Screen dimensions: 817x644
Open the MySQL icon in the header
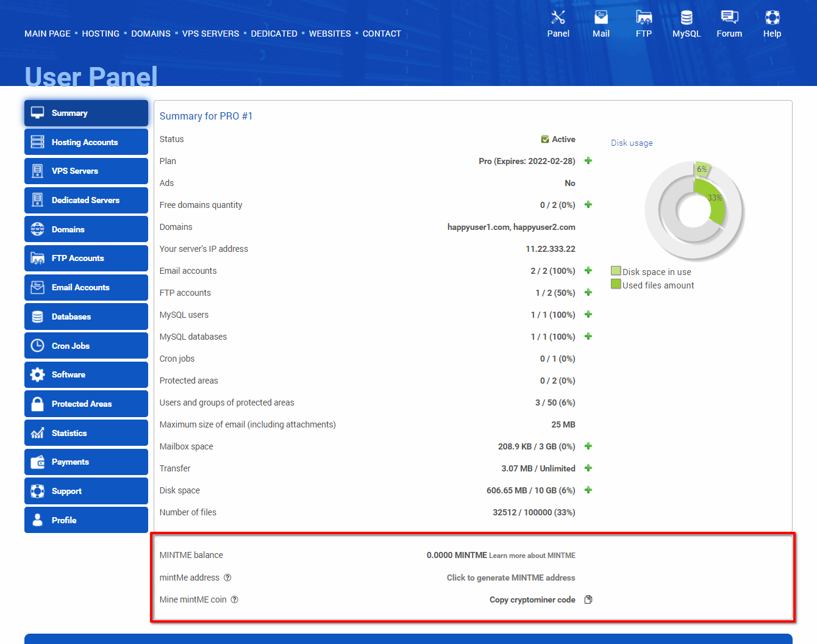687,17
